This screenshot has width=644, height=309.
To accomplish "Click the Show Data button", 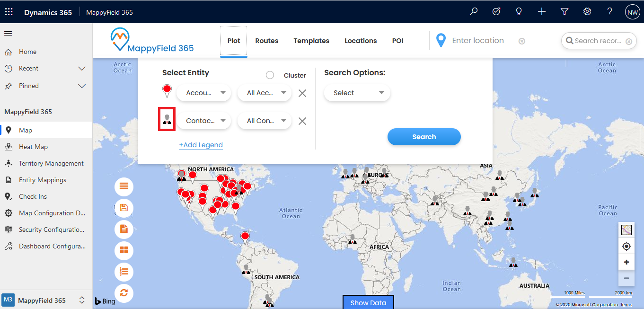I will (368, 302).
